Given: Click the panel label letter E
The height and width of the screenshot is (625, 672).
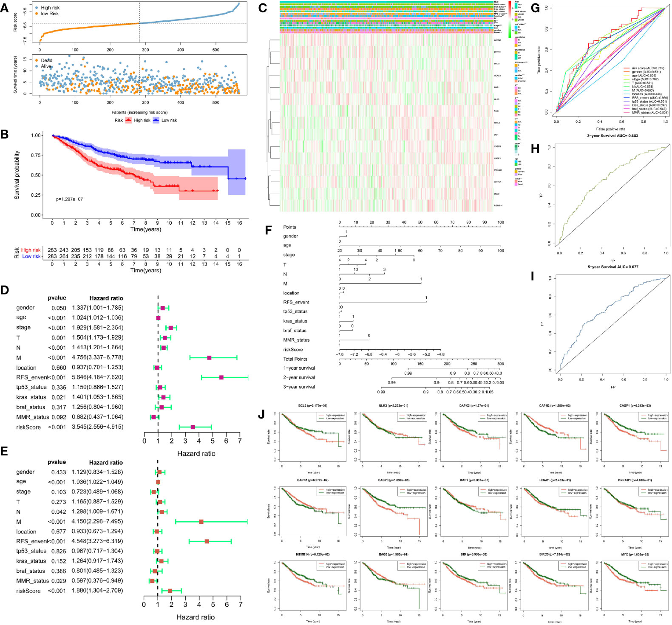Looking at the screenshot, I should tap(4, 451).
